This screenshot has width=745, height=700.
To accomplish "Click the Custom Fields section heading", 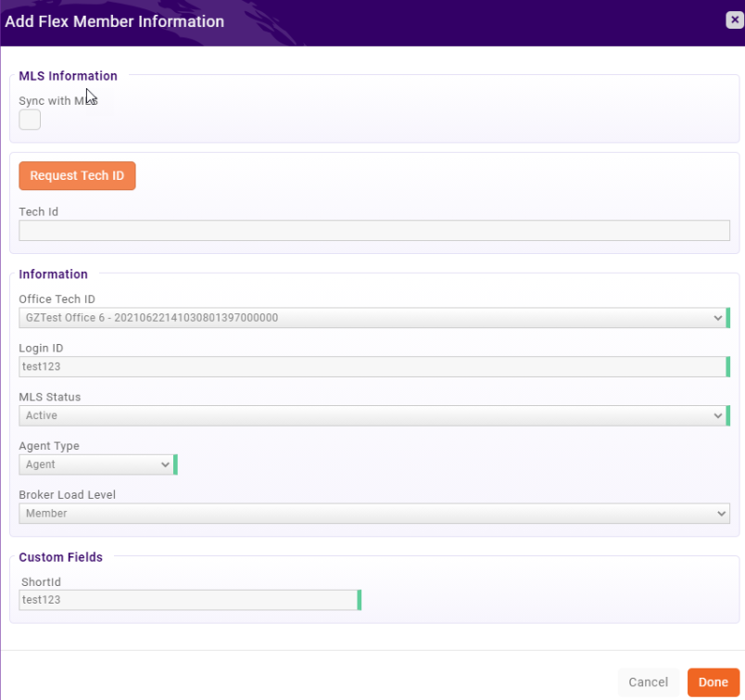I will pos(60,557).
